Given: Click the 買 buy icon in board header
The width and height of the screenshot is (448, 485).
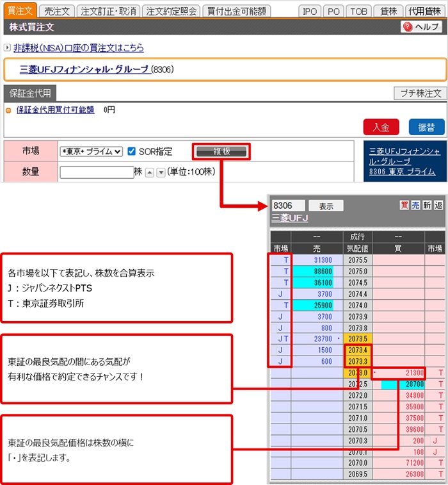Looking at the screenshot, I should [x=404, y=205].
